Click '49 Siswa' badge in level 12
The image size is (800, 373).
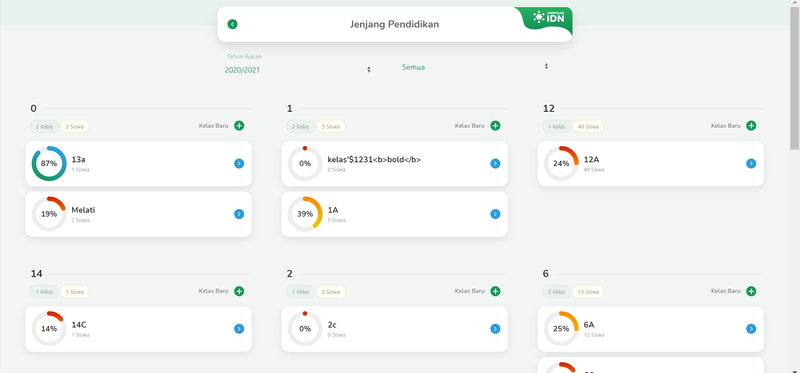pos(588,126)
